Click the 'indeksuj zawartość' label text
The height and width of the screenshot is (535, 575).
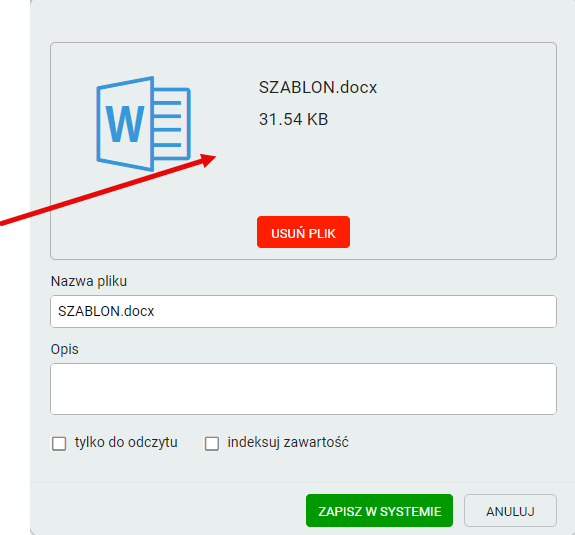[288, 442]
